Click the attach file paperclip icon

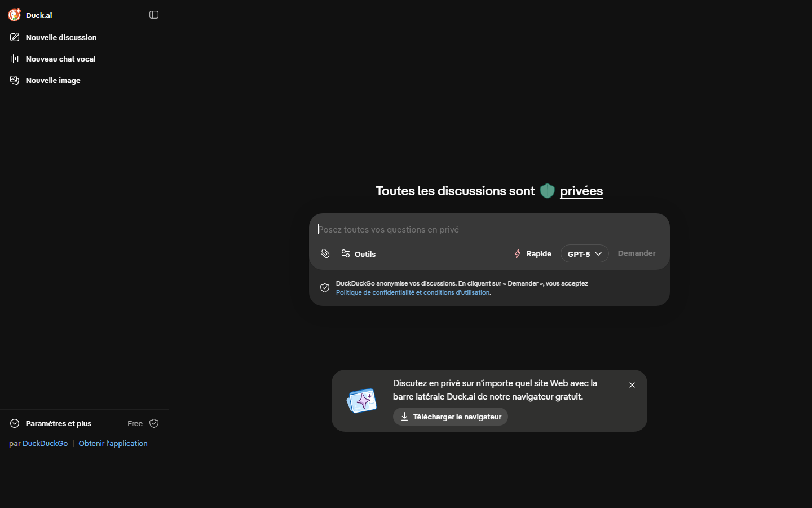(x=325, y=253)
